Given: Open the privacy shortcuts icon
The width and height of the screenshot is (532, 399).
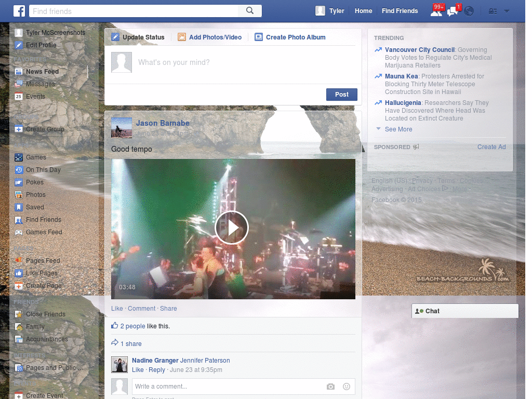Looking at the screenshot, I should tap(493, 11).
